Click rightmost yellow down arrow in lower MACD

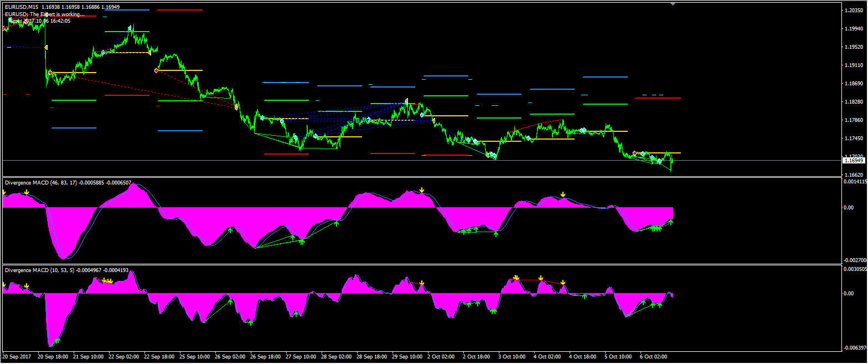coord(562,283)
